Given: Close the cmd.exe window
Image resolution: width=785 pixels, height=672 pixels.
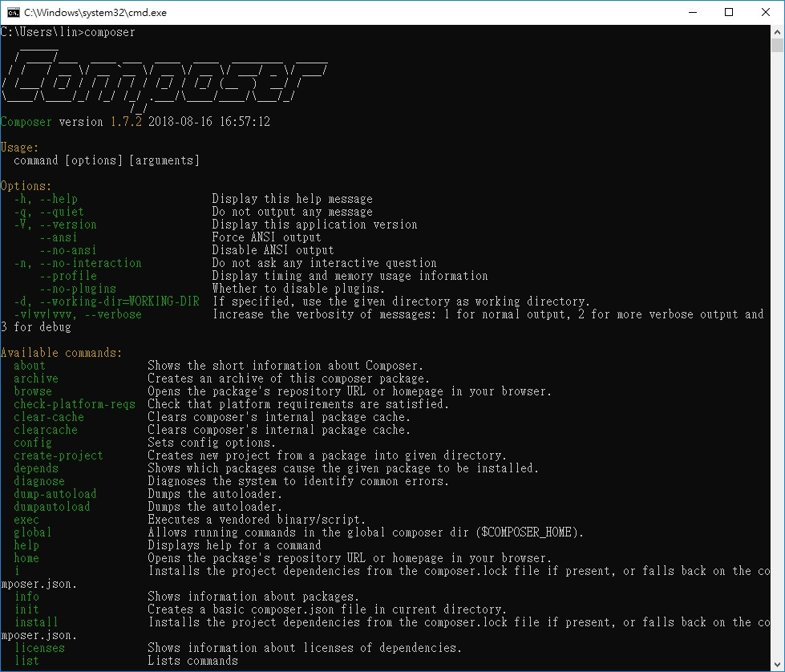Looking at the screenshot, I should 766,12.
